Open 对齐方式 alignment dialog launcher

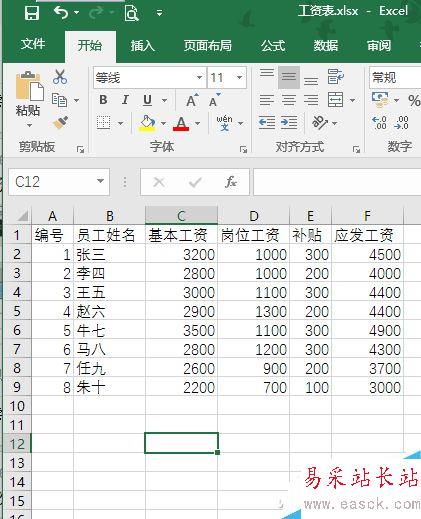click(357, 150)
